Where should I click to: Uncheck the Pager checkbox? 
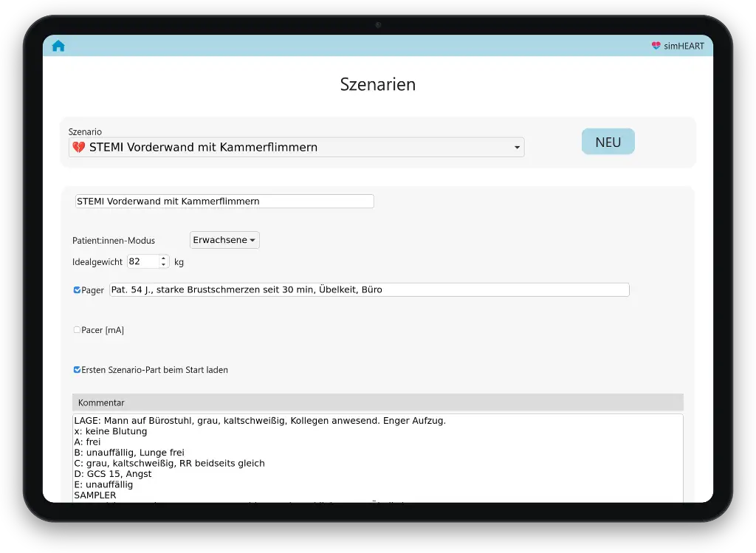click(x=77, y=290)
